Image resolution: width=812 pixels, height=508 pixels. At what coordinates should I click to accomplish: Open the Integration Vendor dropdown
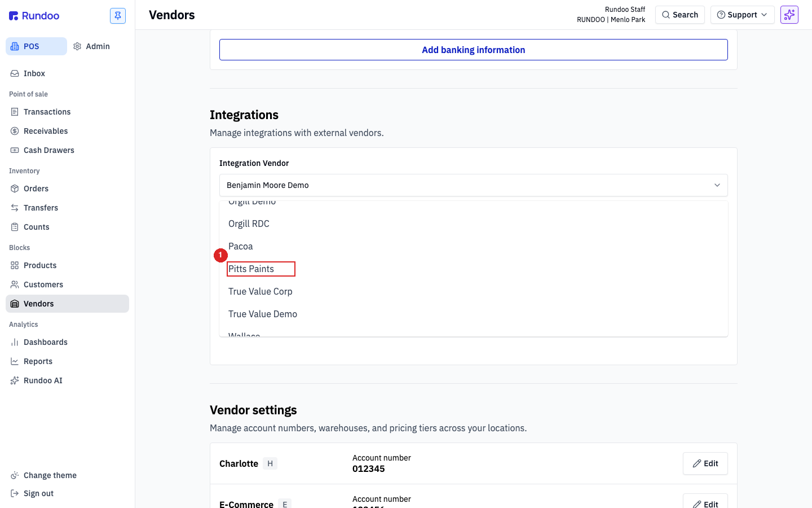(x=474, y=185)
